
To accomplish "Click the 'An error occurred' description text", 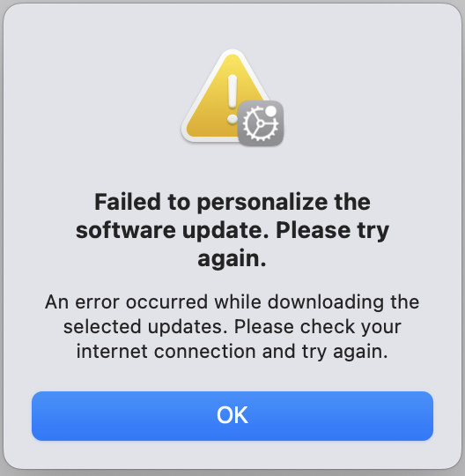I will click(232, 327).
